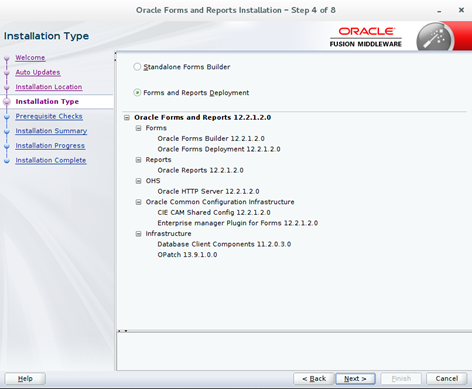
Task: Click the Installation Complete step bullet marker
Action: point(7,161)
